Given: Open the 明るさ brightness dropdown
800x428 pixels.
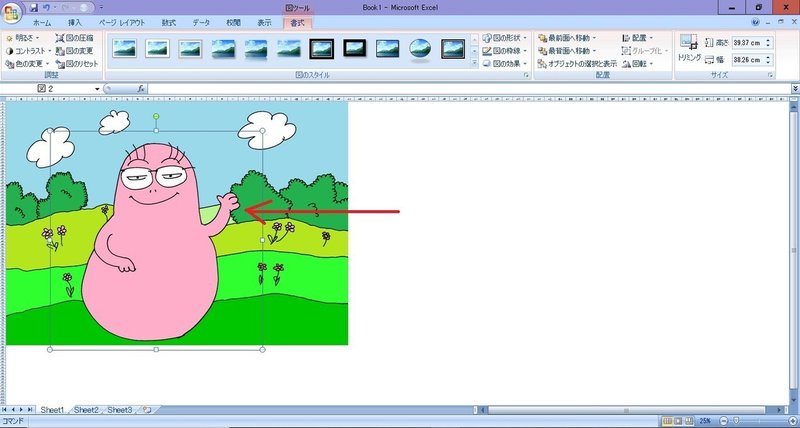Looking at the screenshot, I should point(22,38).
